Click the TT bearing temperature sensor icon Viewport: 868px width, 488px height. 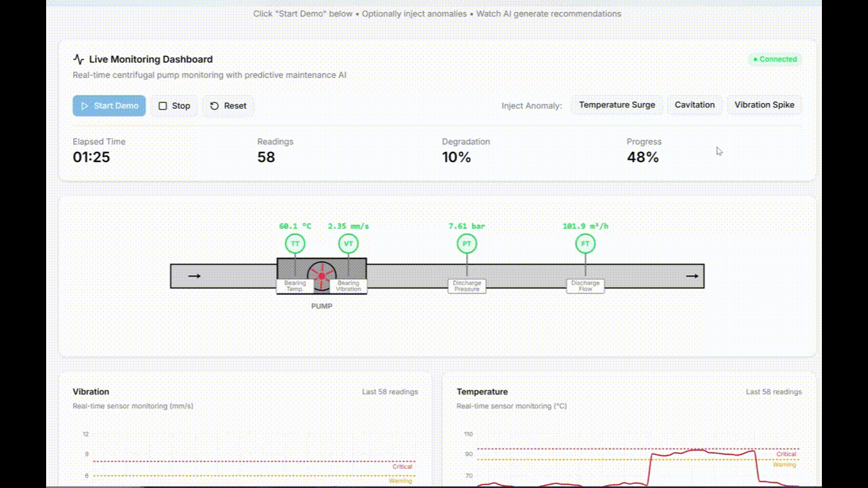295,243
